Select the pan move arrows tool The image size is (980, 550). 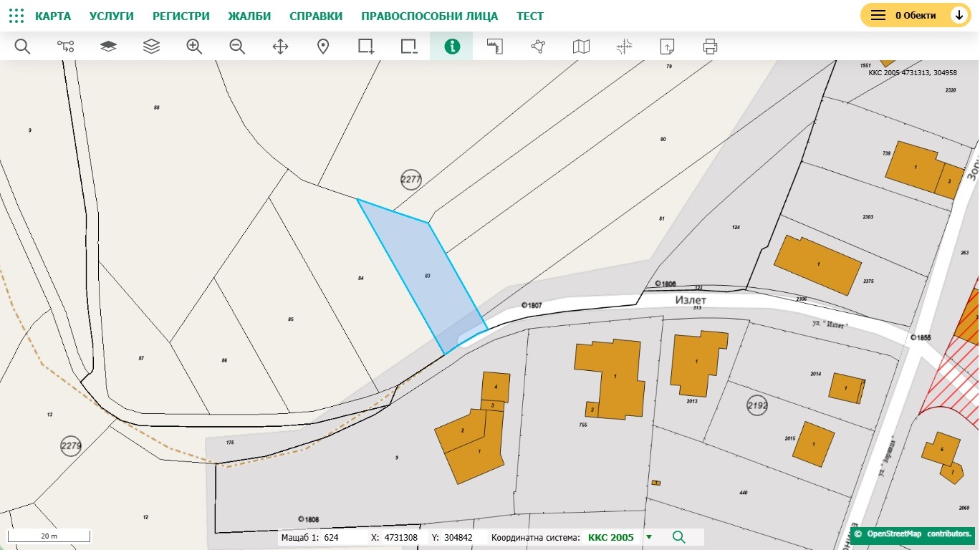click(x=280, y=47)
